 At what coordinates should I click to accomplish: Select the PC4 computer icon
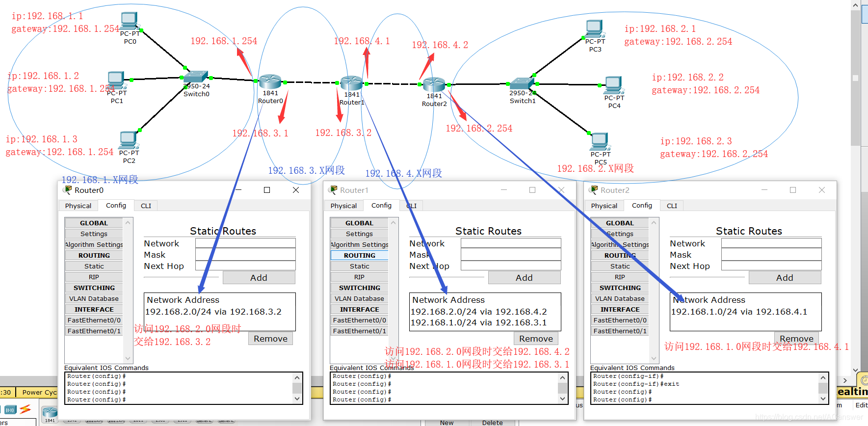pos(614,85)
